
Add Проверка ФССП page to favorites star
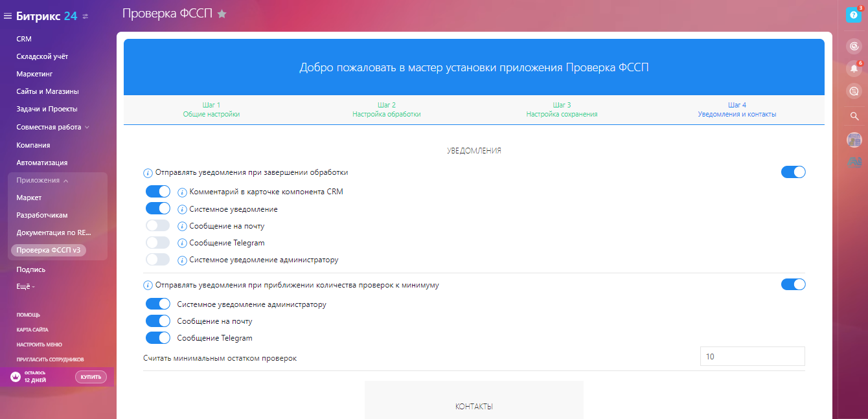click(222, 14)
